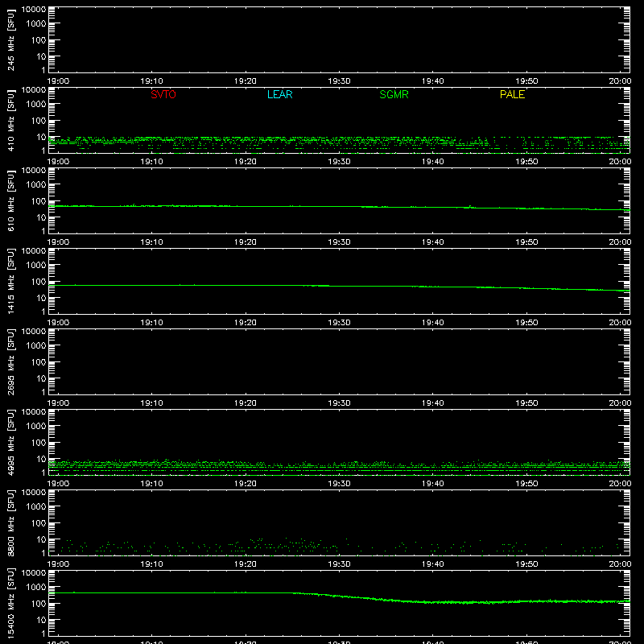Click 19:50 under the 2695 MHz panel
644x644 pixels.
[526, 403]
